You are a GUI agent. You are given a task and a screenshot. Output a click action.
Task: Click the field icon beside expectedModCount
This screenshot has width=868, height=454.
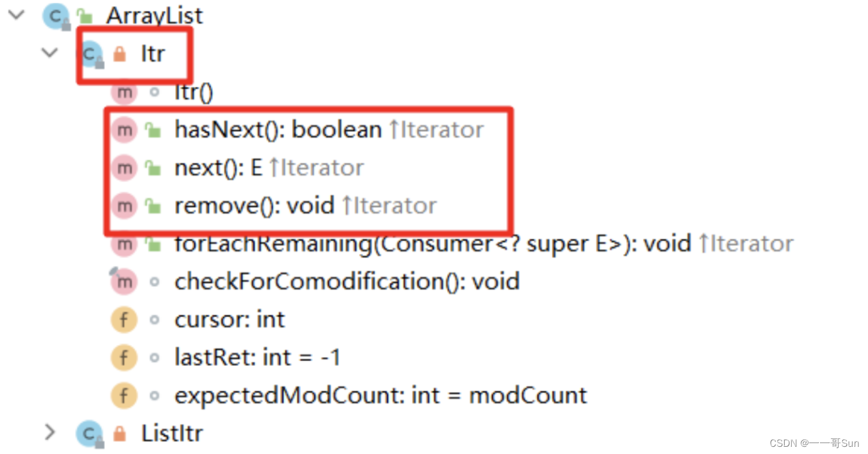[124, 395]
